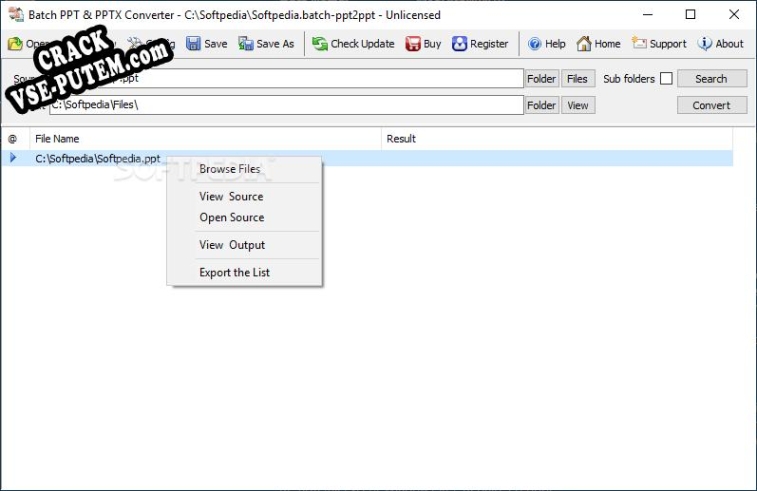
Task: Enable the Sub folders checkbox
Action: coord(666,79)
